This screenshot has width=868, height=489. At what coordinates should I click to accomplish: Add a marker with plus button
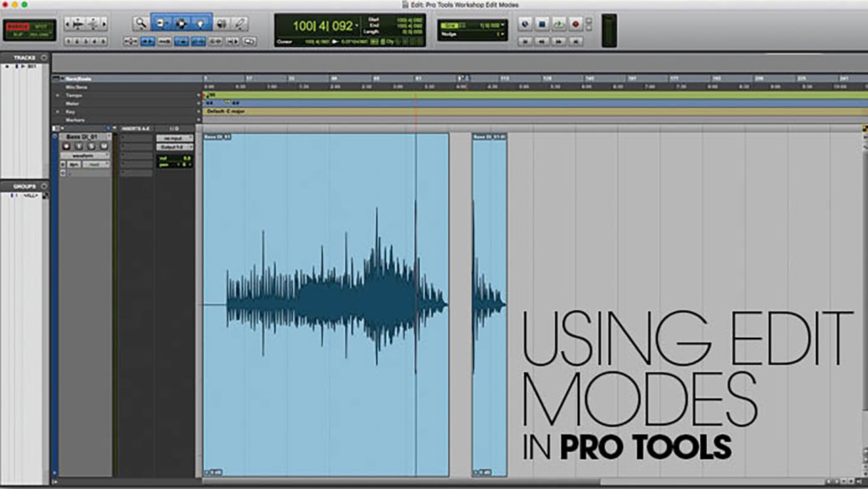(199, 120)
